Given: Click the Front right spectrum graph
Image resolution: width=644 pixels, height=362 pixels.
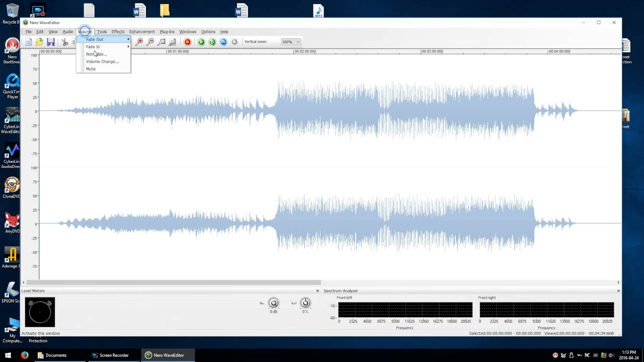Looking at the screenshot, I should 547,310.
